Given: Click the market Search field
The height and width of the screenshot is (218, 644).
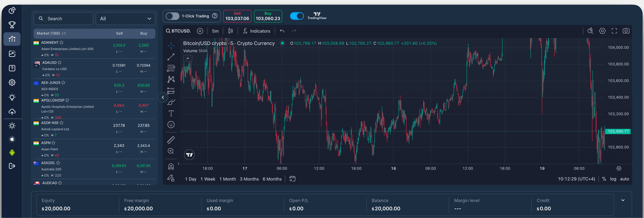Looking at the screenshot, I should pos(63,19).
